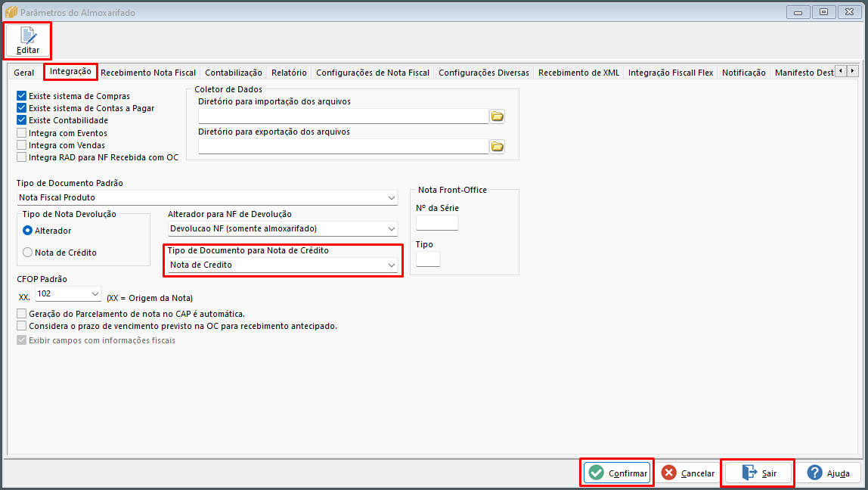The image size is (868, 490).
Task: Switch to Recebimento de XML tab
Action: point(578,73)
